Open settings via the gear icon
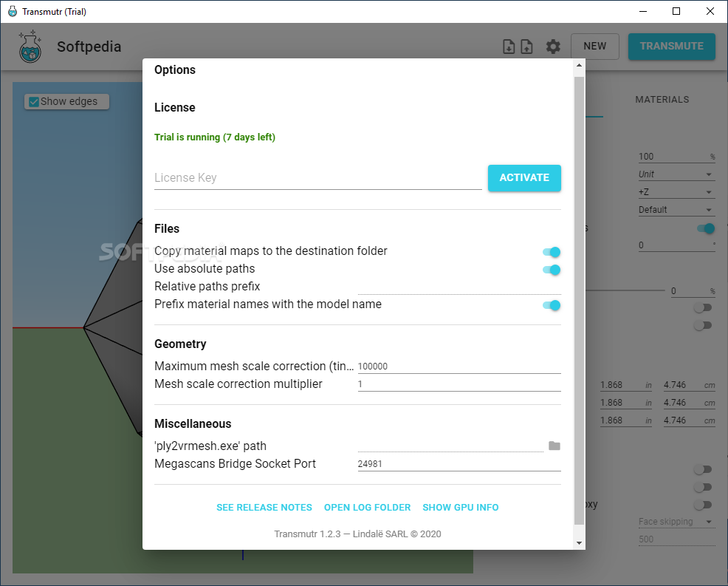This screenshot has height=586, width=728. 553,47
